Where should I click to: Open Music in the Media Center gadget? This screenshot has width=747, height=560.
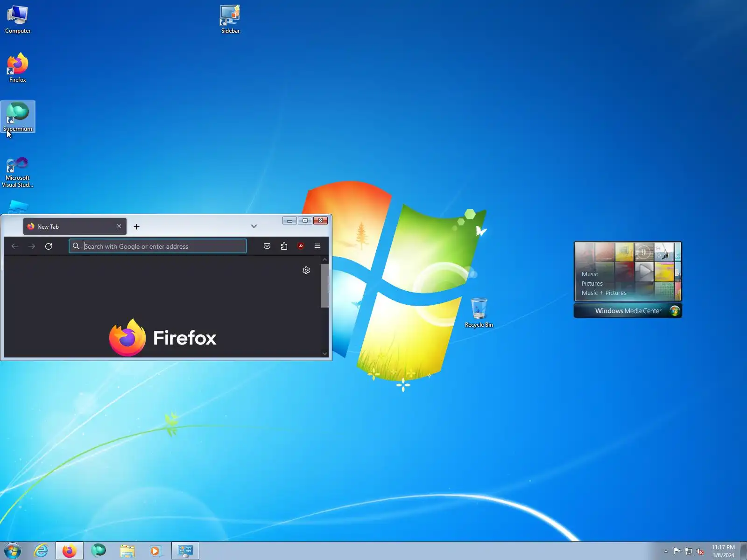point(590,274)
